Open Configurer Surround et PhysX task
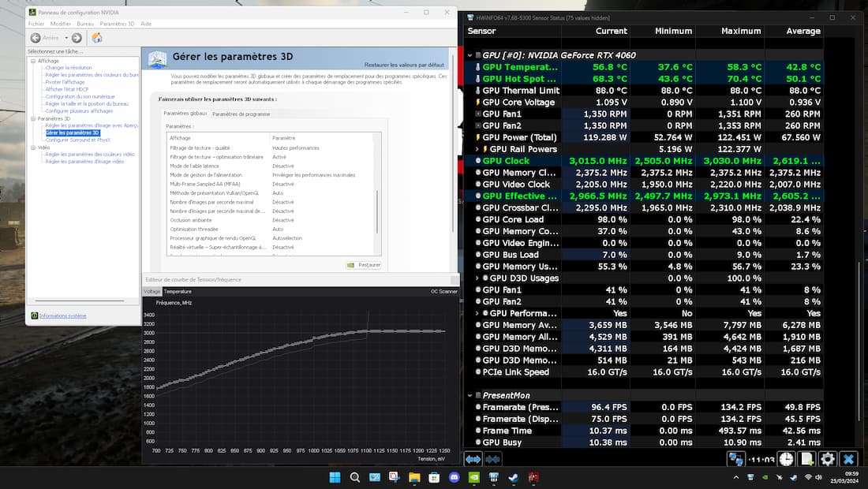This screenshot has height=489, width=868. click(78, 140)
